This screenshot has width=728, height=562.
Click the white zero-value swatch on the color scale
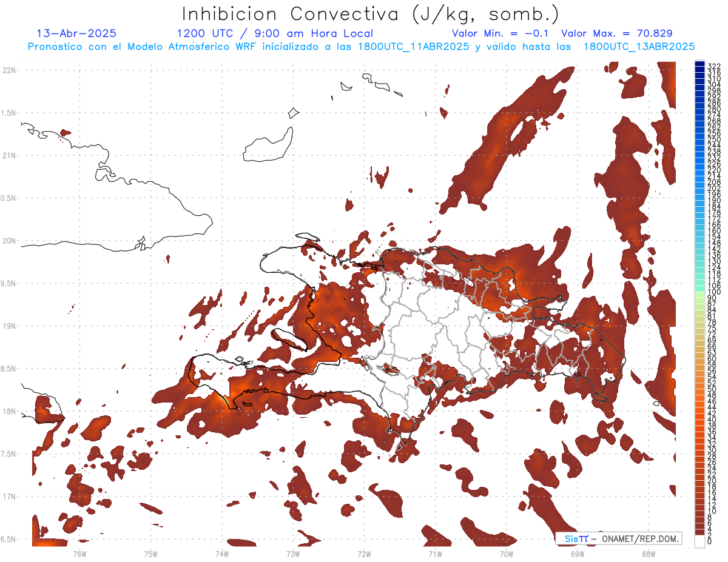pyautogui.click(x=700, y=541)
